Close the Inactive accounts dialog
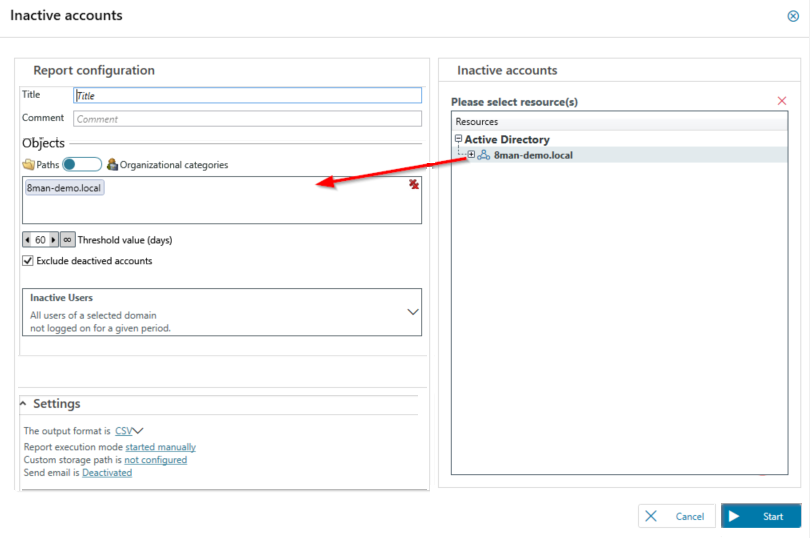Screen dimensions: 810x538 coord(793,16)
